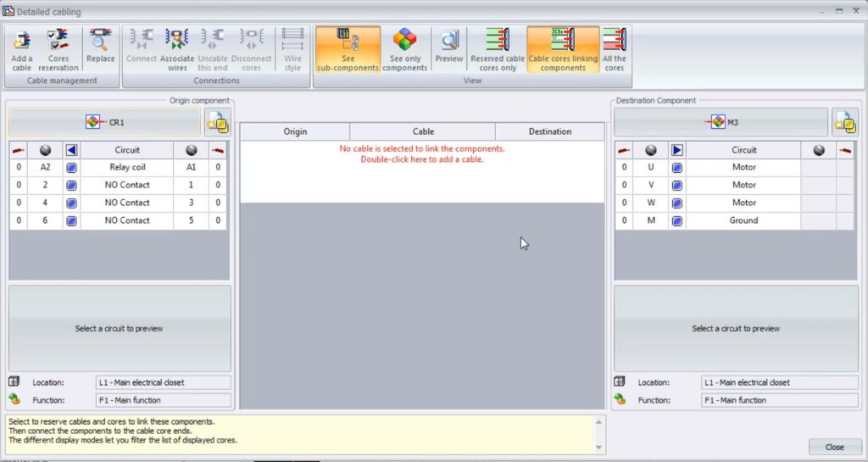This screenshot has width=868, height=462.
Task: Click origin table Circuit column header
Action: click(127, 150)
